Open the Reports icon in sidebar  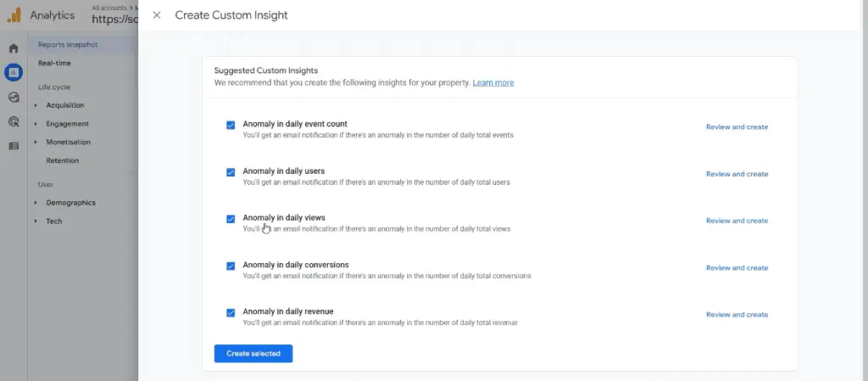pos(14,72)
